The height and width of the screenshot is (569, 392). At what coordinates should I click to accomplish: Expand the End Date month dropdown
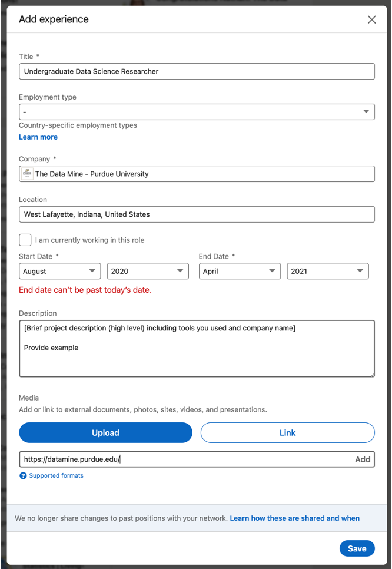[x=240, y=271]
